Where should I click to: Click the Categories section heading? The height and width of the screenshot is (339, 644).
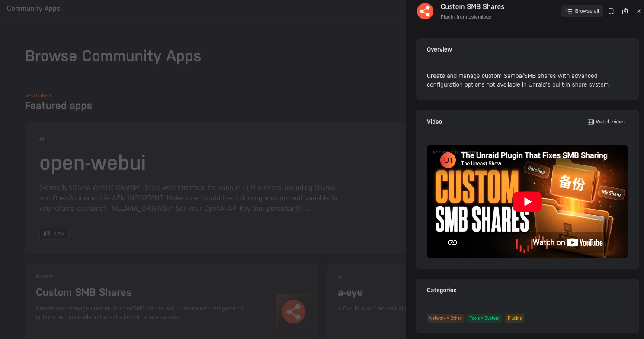[x=442, y=290]
